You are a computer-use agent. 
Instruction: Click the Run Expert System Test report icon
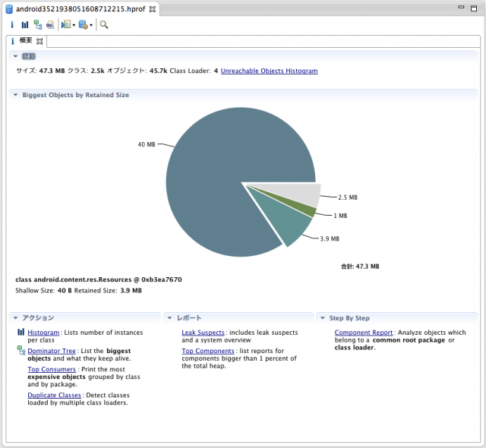coord(66,24)
